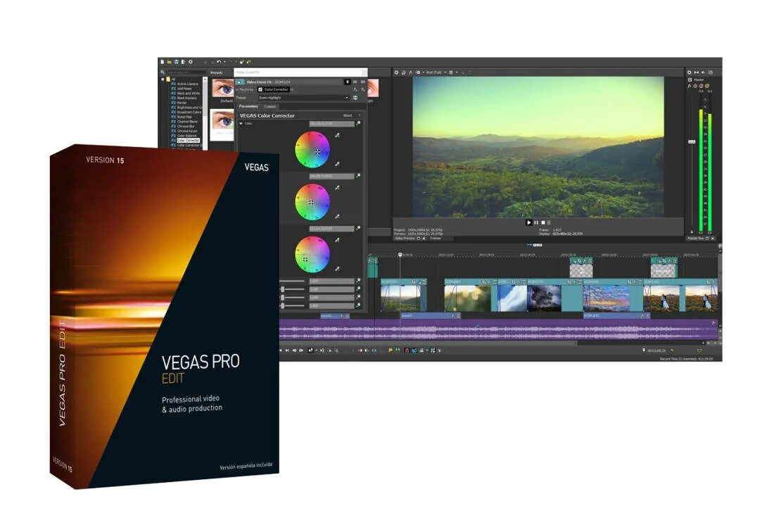Select Black and White in the FX list
The height and width of the screenshot is (532, 774).
[189, 94]
